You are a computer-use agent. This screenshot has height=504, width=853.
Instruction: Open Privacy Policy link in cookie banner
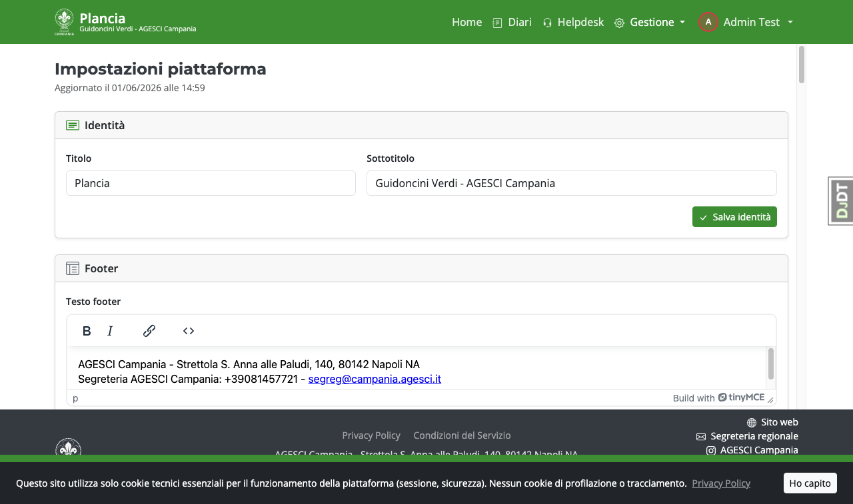point(721,483)
